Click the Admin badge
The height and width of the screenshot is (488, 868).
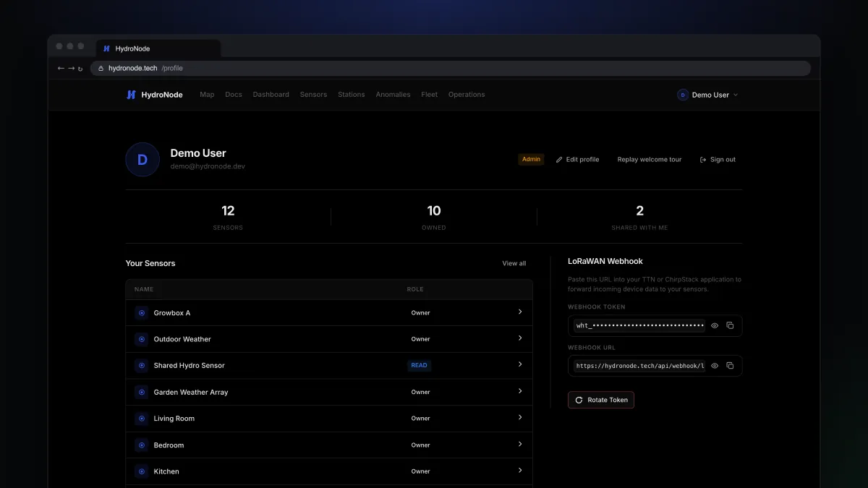click(x=532, y=159)
